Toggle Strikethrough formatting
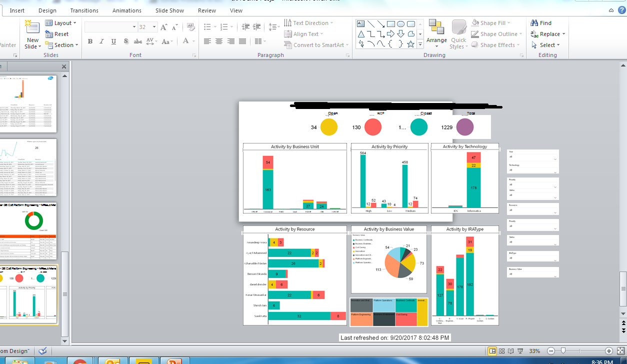This screenshot has width=627, height=364. (137, 41)
